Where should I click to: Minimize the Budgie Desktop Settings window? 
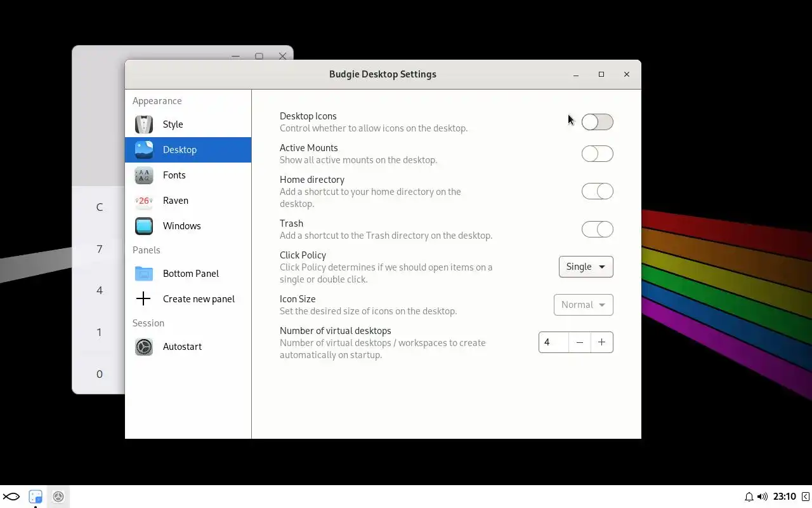pyautogui.click(x=576, y=74)
